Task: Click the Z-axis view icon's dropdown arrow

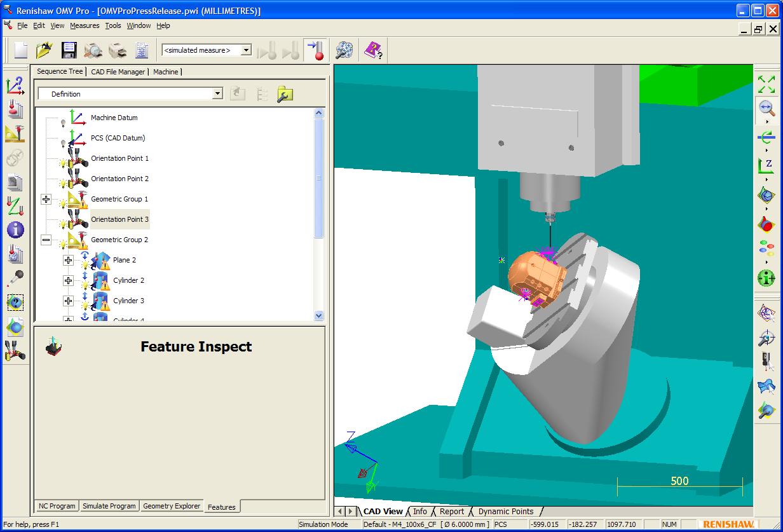Action: (766, 179)
